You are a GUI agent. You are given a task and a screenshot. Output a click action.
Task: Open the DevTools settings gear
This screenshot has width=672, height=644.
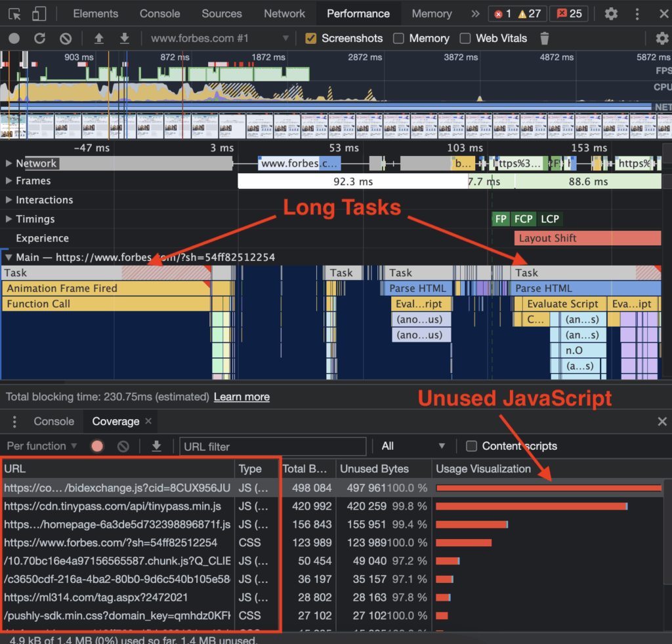click(x=610, y=13)
